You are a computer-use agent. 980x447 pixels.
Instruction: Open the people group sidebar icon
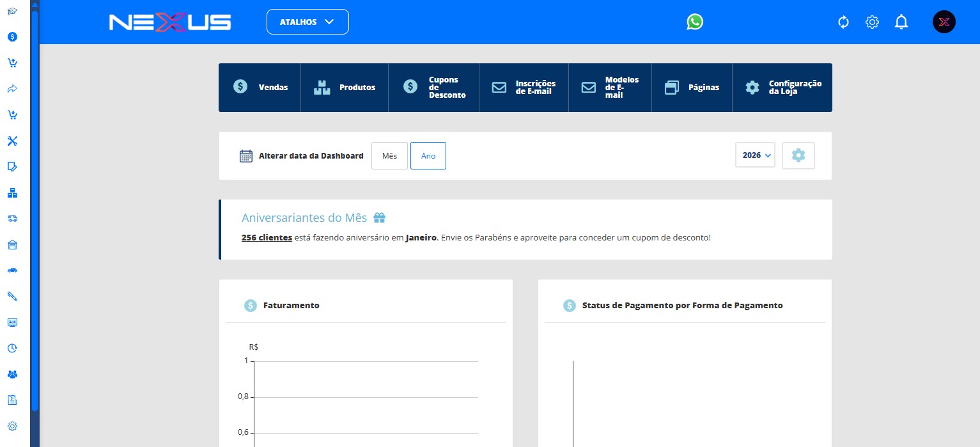(12, 374)
